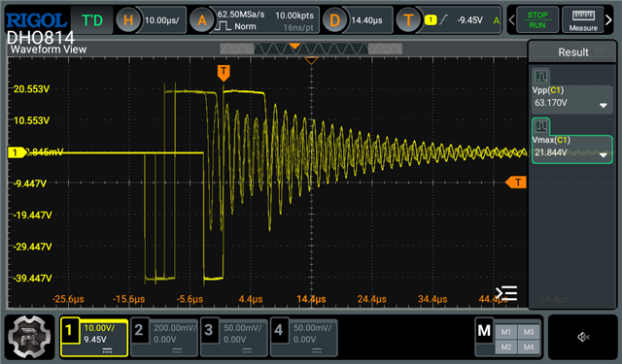Select channel 4 50.00mV/ scale

point(313,328)
